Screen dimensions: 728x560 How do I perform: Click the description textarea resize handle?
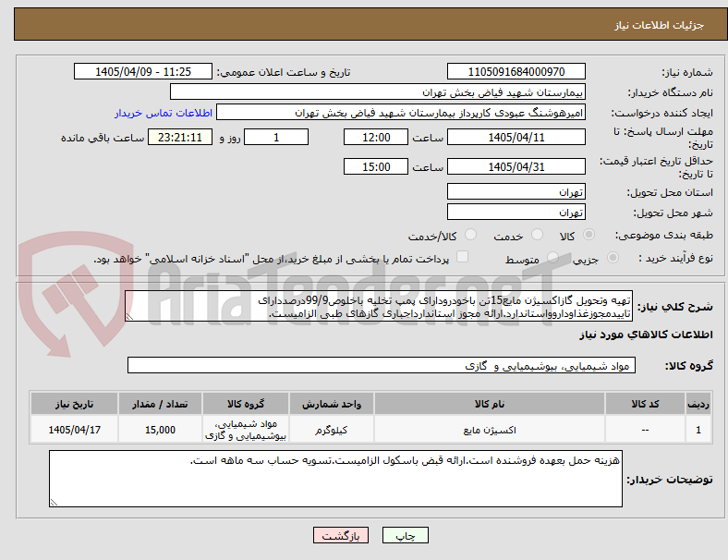click(x=129, y=317)
